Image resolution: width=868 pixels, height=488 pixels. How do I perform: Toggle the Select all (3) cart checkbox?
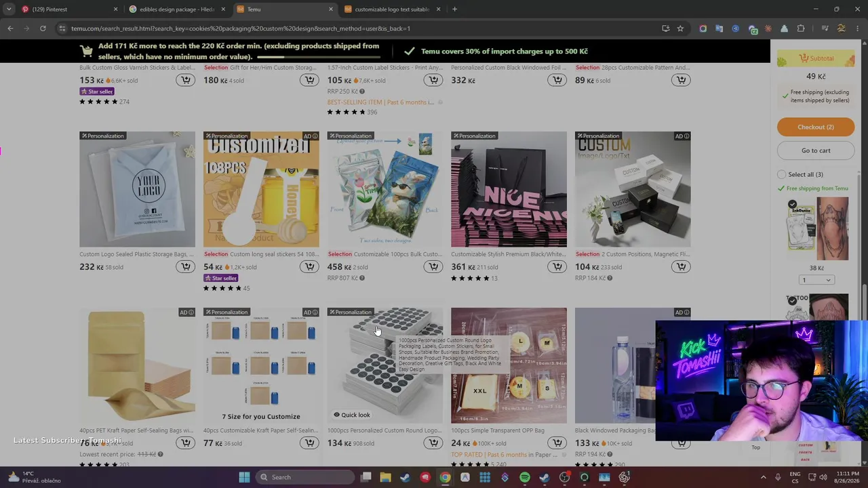[x=782, y=174]
